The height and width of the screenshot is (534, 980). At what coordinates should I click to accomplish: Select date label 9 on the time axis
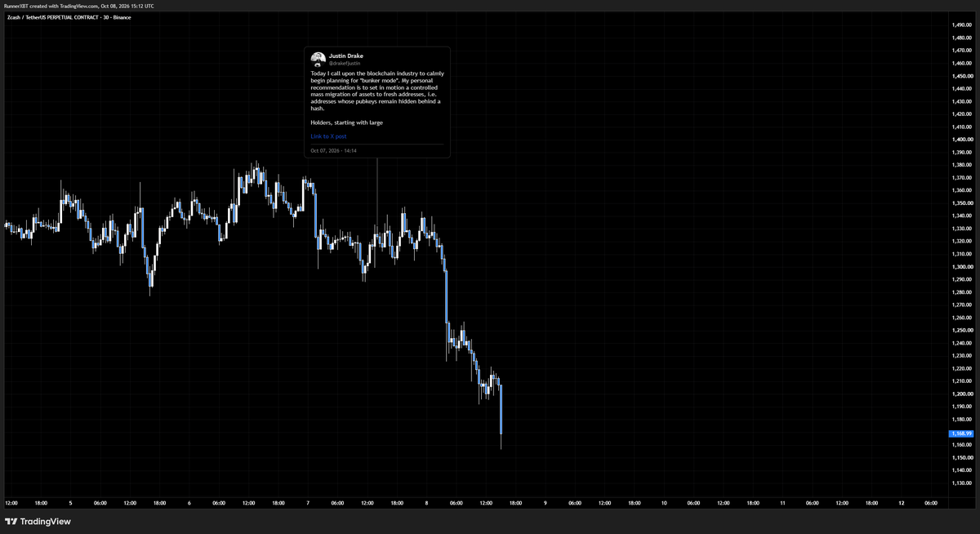tap(545, 503)
